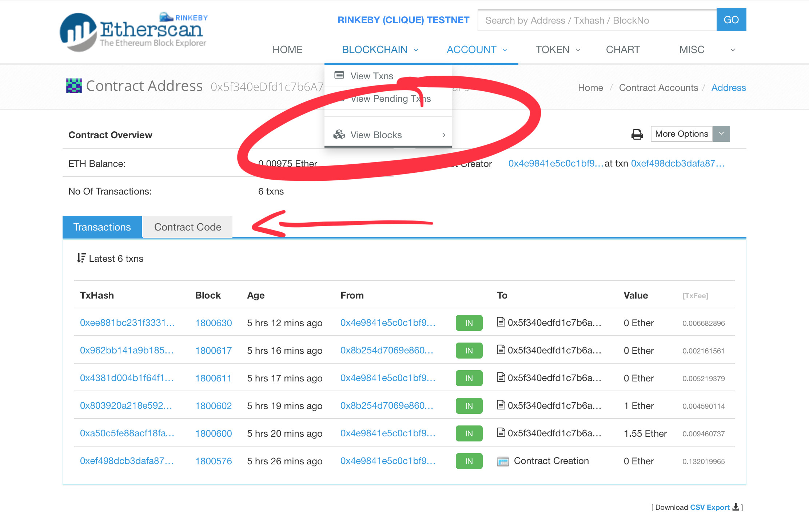Click contract document icon in block 1800600 row
Image resolution: width=809 pixels, height=532 pixels.
[x=501, y=433]
